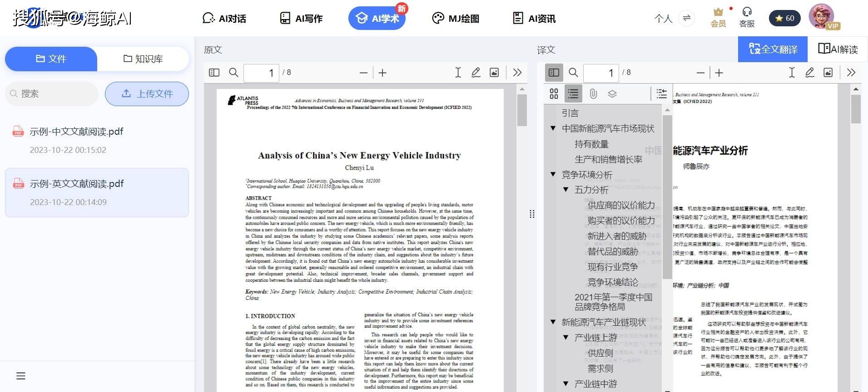
Task: Open search in the translation viewer
Action: 573,73
